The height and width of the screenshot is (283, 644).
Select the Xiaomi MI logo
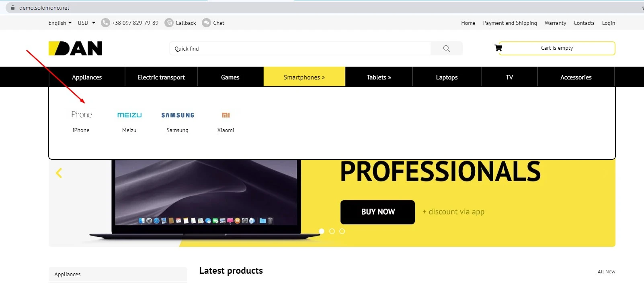pos(226,115)
